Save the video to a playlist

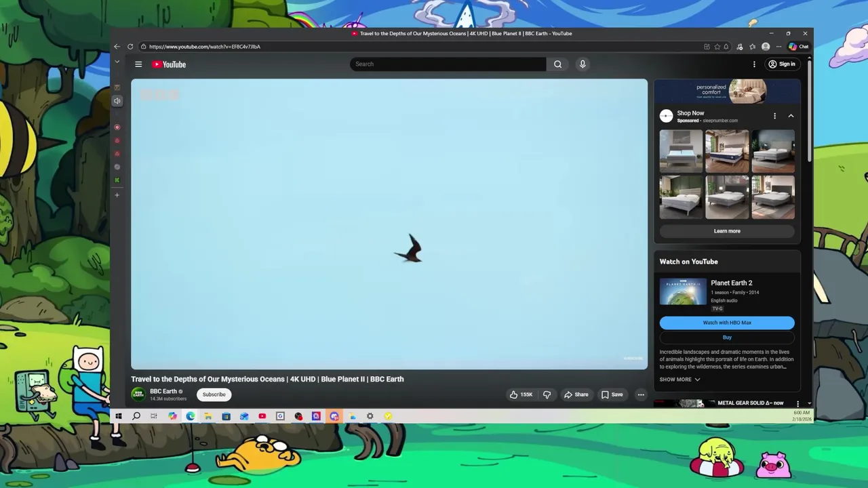(x=612, y=394)
